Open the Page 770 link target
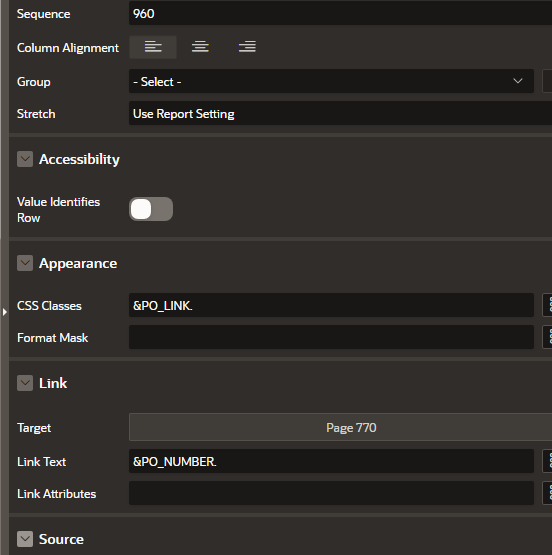The width and height of the screenshot is (552, 555). pos(340,427)
